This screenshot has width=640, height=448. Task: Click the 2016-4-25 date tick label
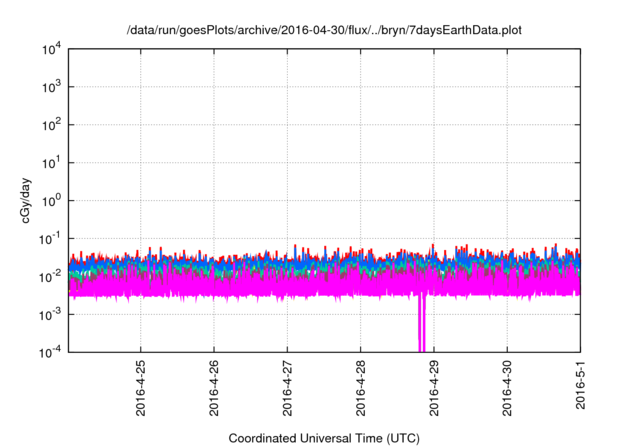pyautogui.click(x=140, y=388)
